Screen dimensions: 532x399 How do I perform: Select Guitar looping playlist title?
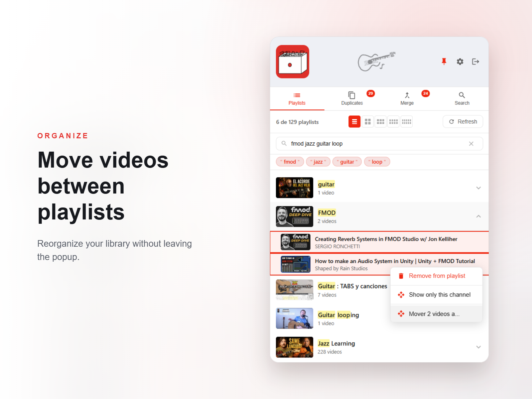(x=338, y=315)
